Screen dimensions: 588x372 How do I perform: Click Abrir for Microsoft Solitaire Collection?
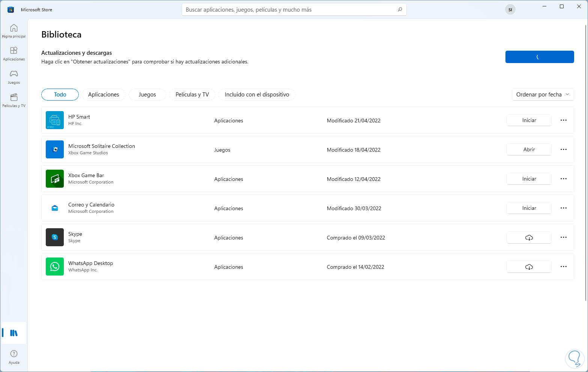[x=529, y=150]
